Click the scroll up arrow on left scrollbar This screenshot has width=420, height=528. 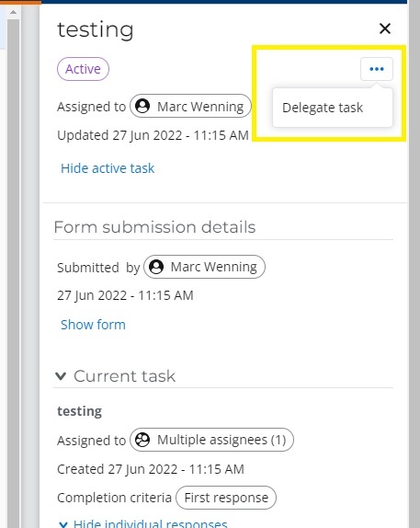tap(13, 13)
